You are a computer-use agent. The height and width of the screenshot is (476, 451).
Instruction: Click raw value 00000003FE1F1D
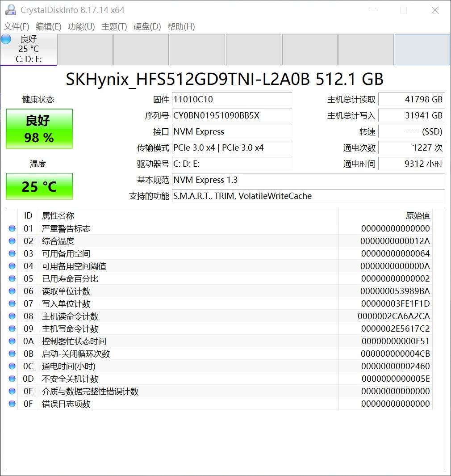coord(396,303)
